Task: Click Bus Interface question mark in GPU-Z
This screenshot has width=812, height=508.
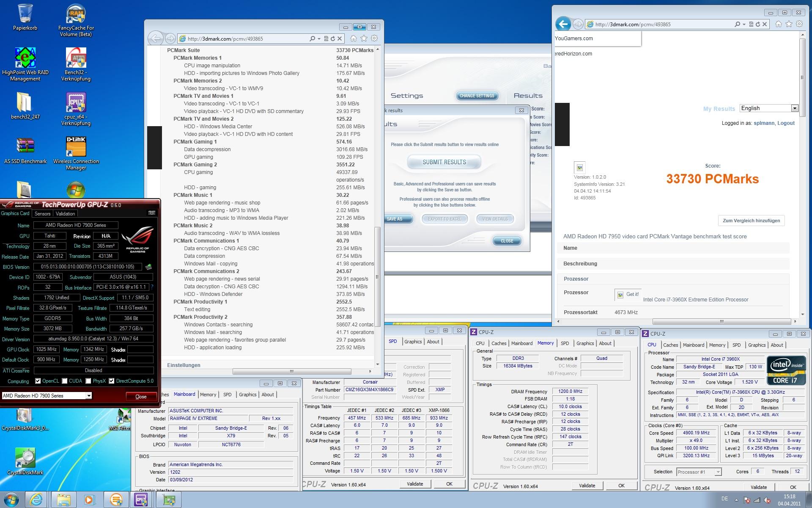Action: pos(152,287)
